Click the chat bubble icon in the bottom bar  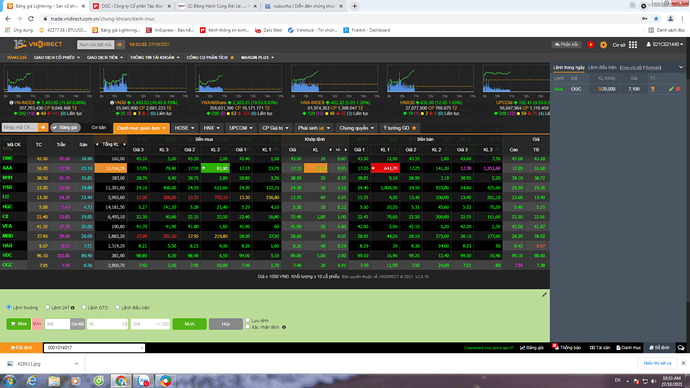pos(681,348)
